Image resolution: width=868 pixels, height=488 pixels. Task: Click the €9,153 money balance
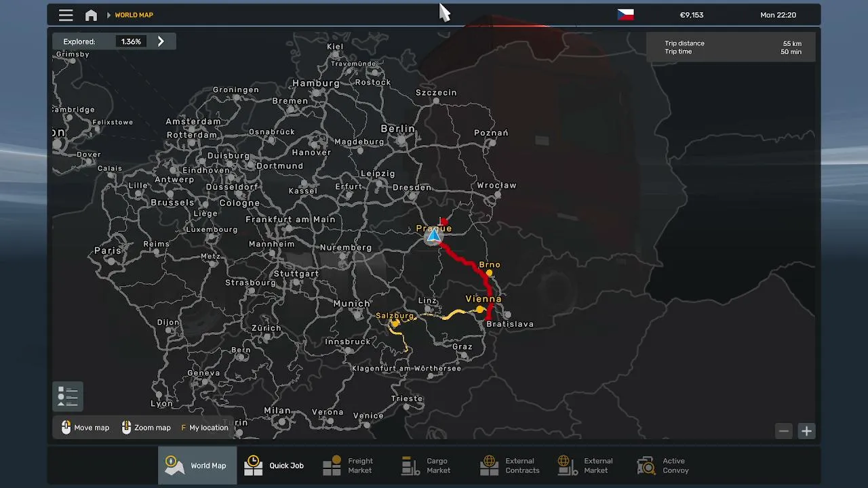click(692, 15)
